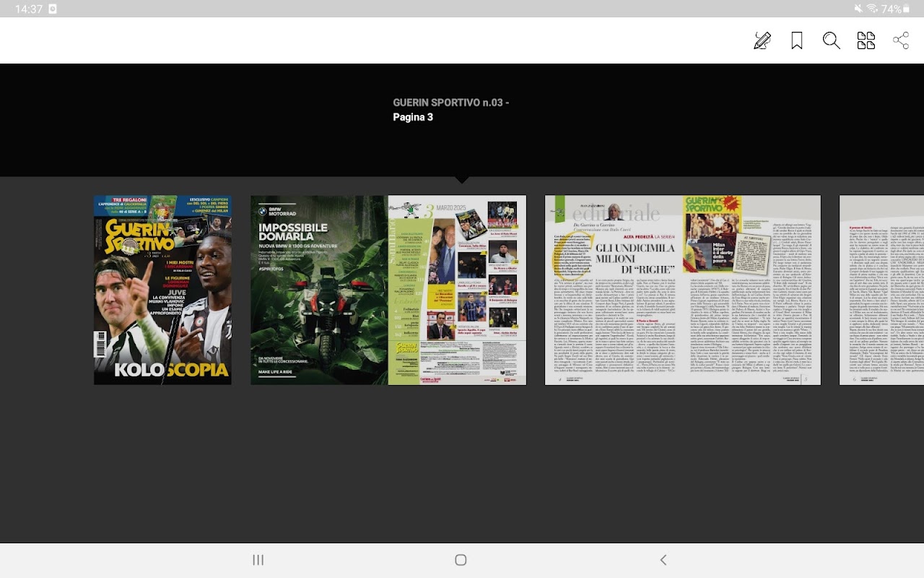
Task: Tap the Wi-Fi status icon
Action: 872,9
